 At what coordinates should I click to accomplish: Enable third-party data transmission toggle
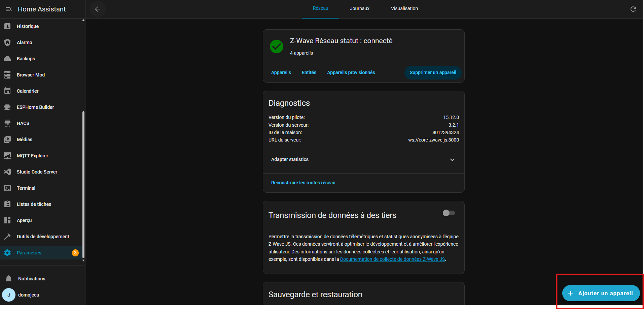point(449,213)
